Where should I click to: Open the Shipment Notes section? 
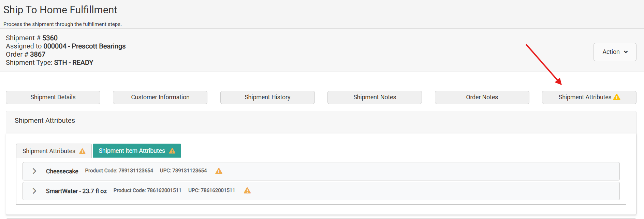375,97
